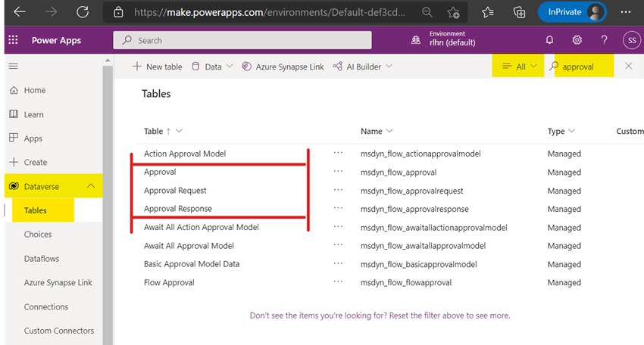Open browser Collections icon
The image size is (644, 345).
[x=519, y=12]
